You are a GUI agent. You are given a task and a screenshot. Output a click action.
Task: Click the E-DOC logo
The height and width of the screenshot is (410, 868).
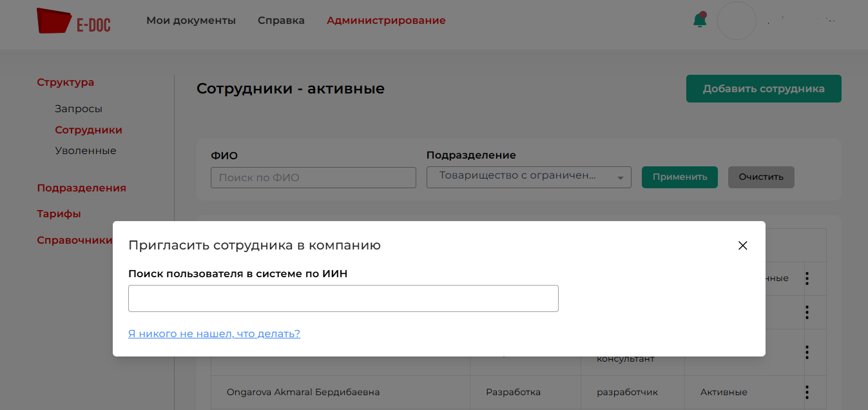[73, 21]
